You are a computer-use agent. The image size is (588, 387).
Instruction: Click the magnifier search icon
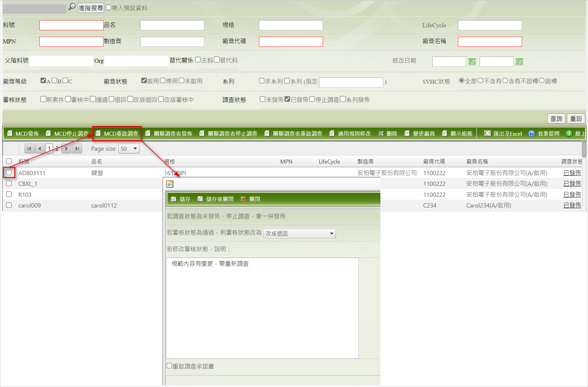tap(72, 7)
